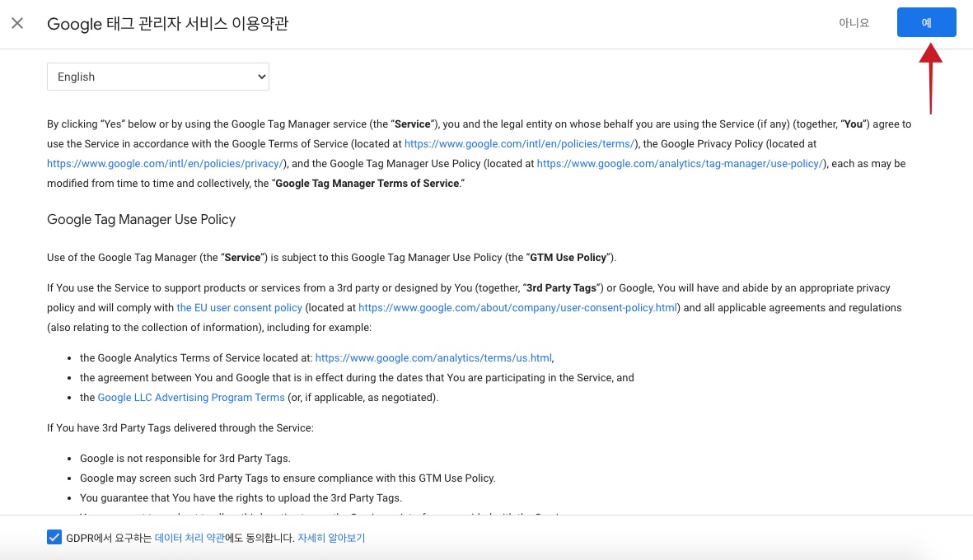Close the terms of service dialog with X
This screenshot has width=973, height=560.
click(x=17, y=24)
